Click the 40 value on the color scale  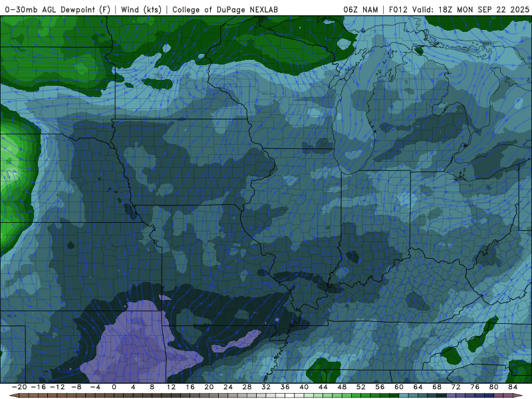304,387
